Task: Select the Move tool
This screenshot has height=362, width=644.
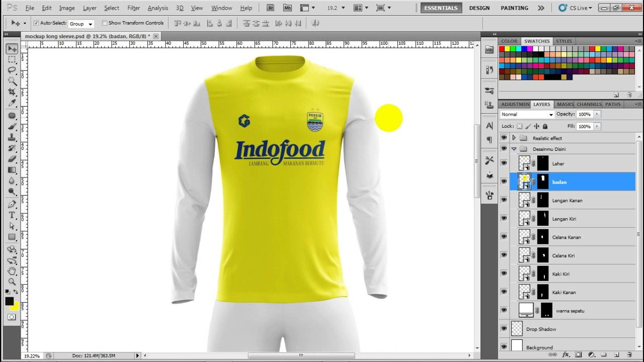Action: pyautogui.click(x=12, y=49)
